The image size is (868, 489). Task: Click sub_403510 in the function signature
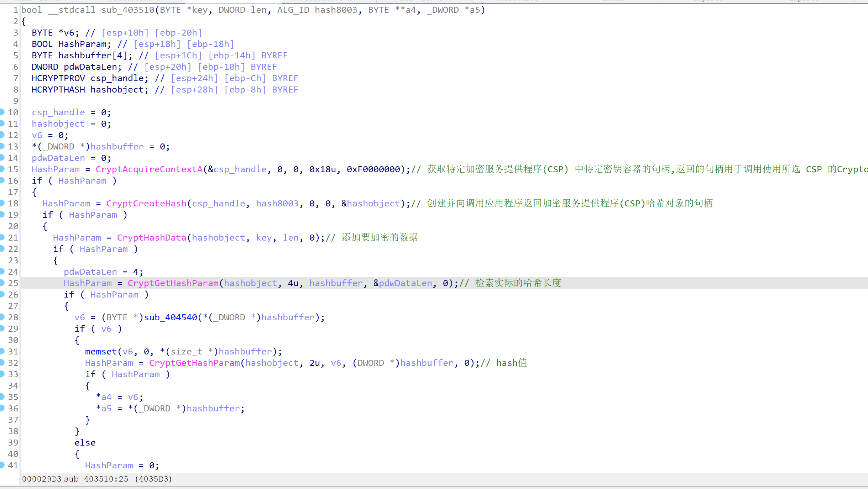[x=127, y=10]
